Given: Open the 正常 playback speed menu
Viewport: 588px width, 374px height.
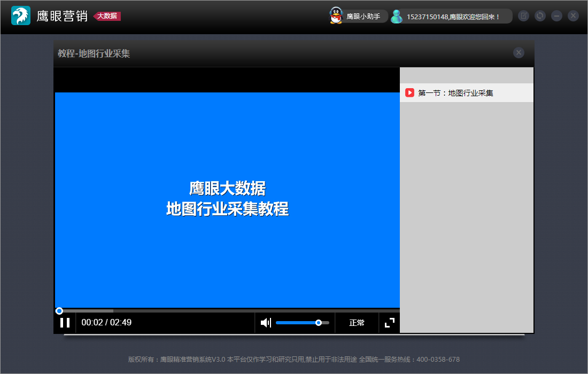Looking at the screenshot, I should tap(357, 323).
